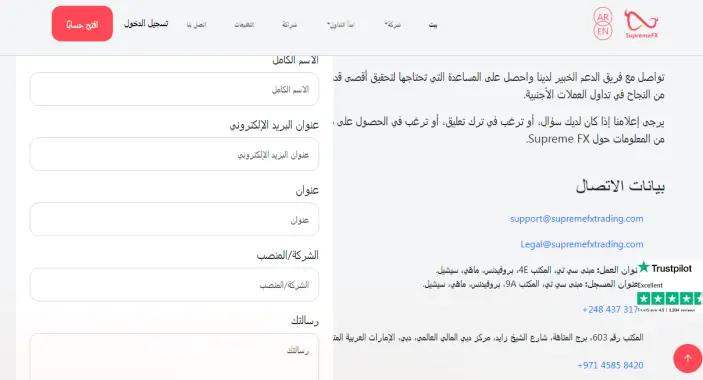Viewport: 703px width, 380px height.
Task: Focus the عنوان البريد الإلكتروني (Email) field
Action: point(174,154)
